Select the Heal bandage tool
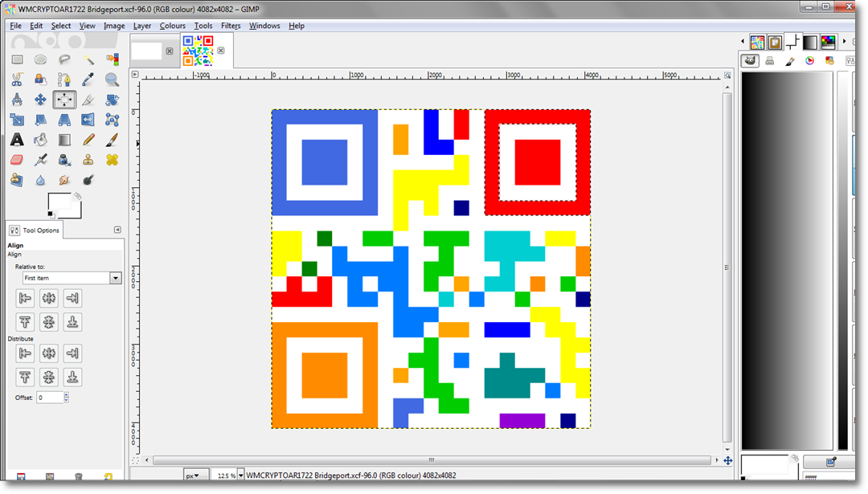Image resolution: width=868 pixels, height=494 pixels. 112,160
